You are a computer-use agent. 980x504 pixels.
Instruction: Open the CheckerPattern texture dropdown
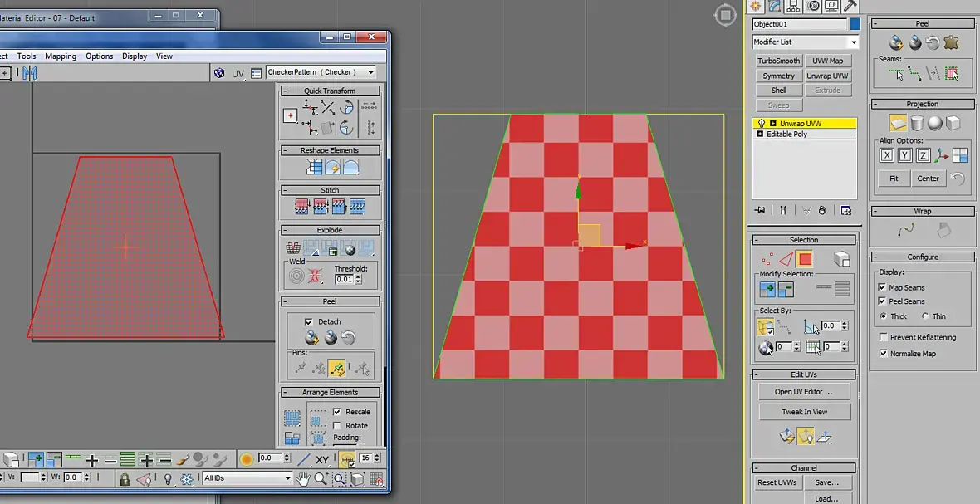321,73
